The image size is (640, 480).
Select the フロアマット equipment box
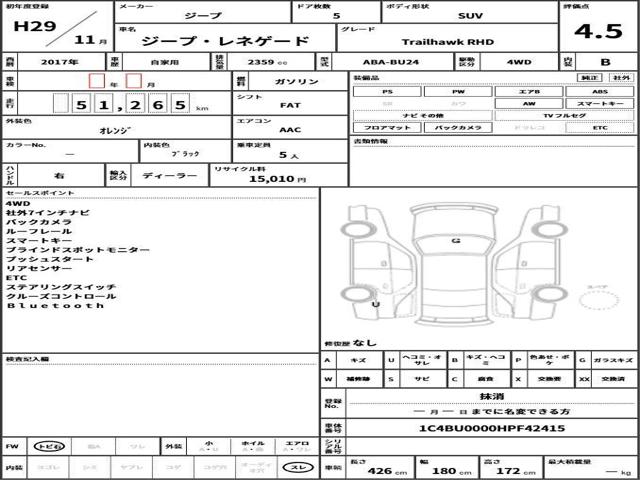tap(387, 127)
